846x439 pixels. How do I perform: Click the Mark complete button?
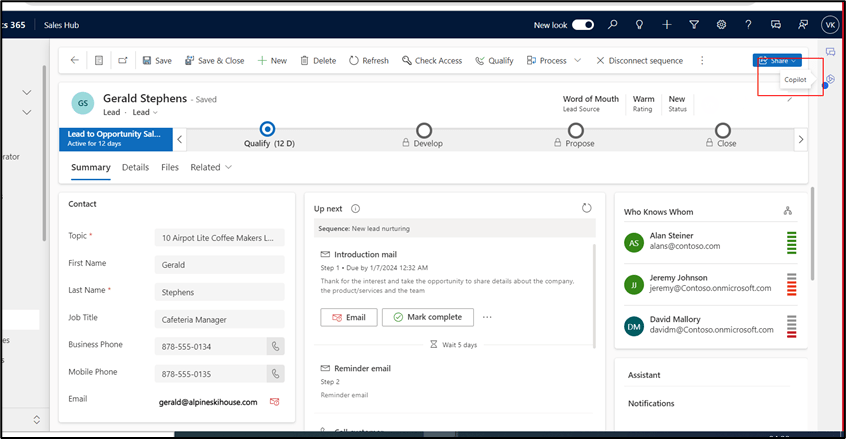[428, 317]
